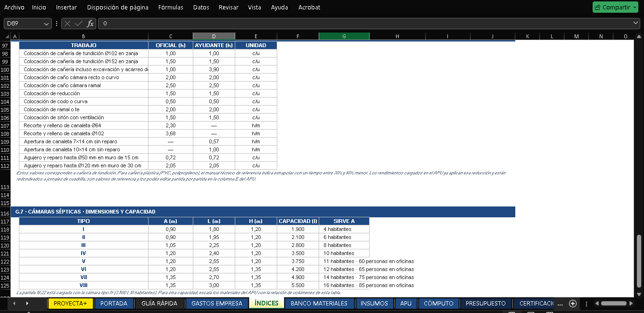
Task: Open the APU sheet tab
Action: (405, 304)
